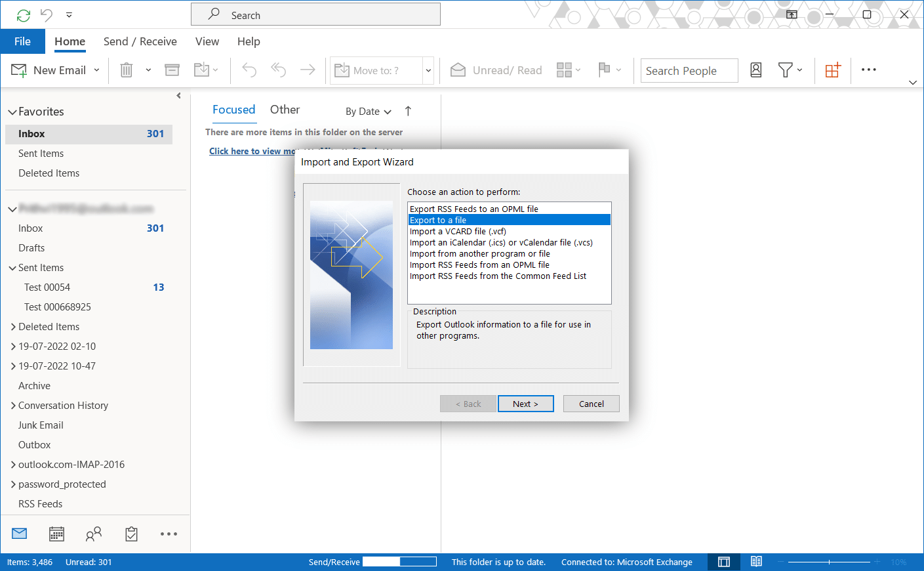Open the Address Book icon
This screenshot has width=924, height=571.
tap(756, 70)
